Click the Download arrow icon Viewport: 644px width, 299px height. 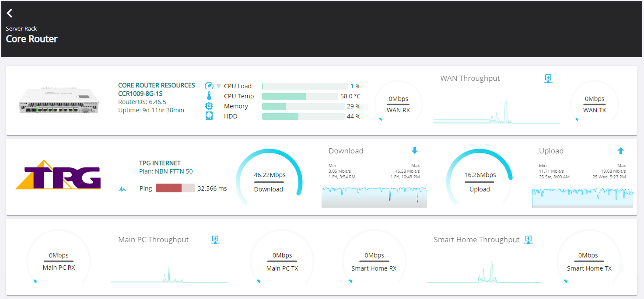click(415, 151)
